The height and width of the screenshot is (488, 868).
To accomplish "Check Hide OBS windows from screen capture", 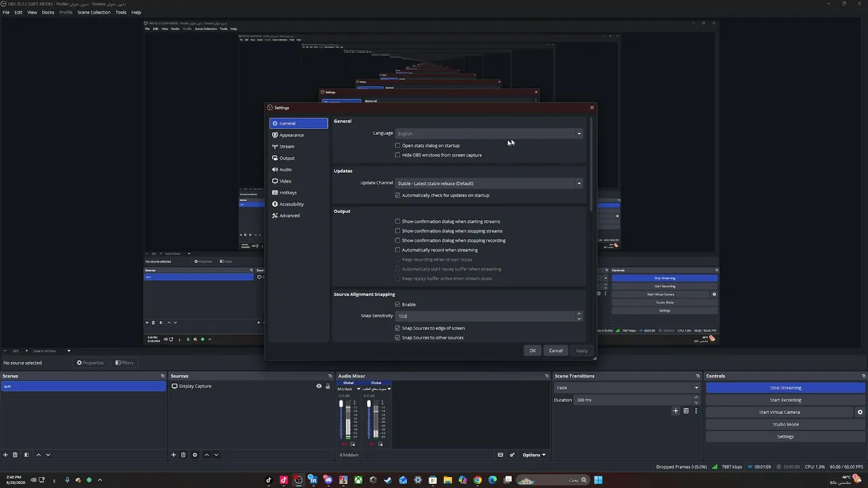I will click(398, 155).
